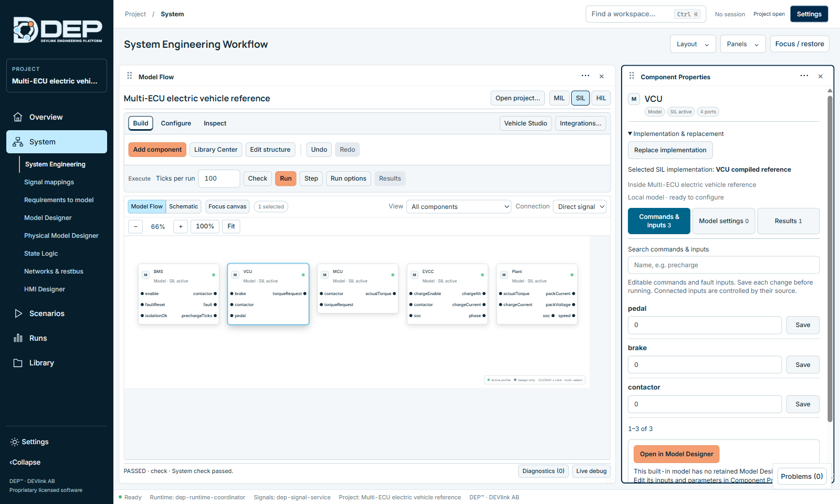Toggle Focus / restore layout
This screenshot has width=840, height=504.
click(800, 44)
